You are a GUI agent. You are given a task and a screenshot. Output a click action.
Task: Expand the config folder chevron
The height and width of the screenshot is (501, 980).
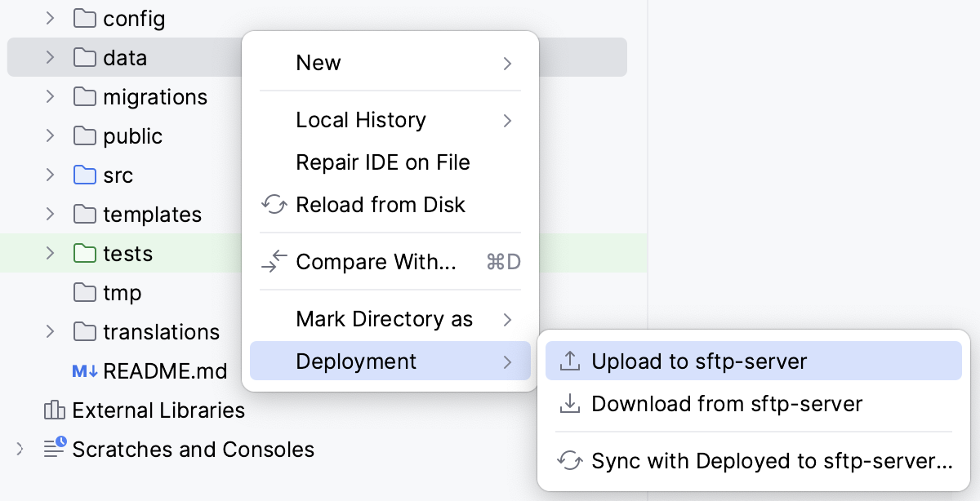click(x=49, y=18)
